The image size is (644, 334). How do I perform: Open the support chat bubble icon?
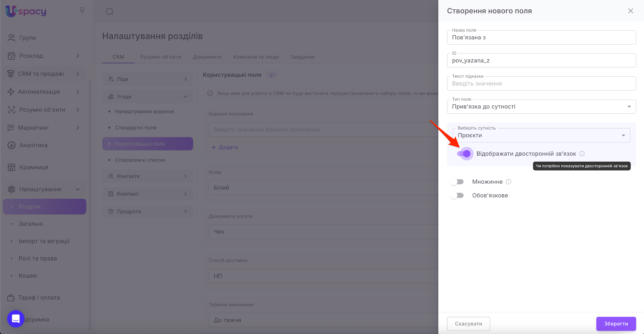(16, 319)
